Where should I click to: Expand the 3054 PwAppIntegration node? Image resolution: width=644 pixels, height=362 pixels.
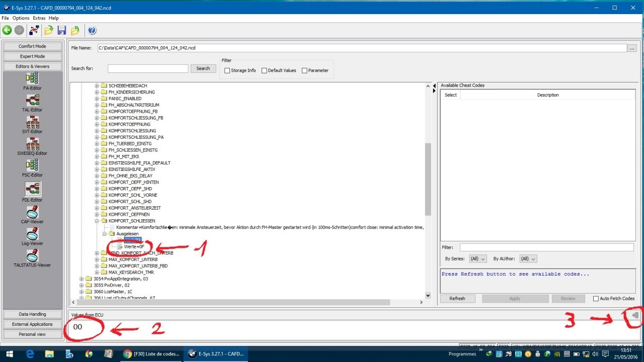point(82,279)
